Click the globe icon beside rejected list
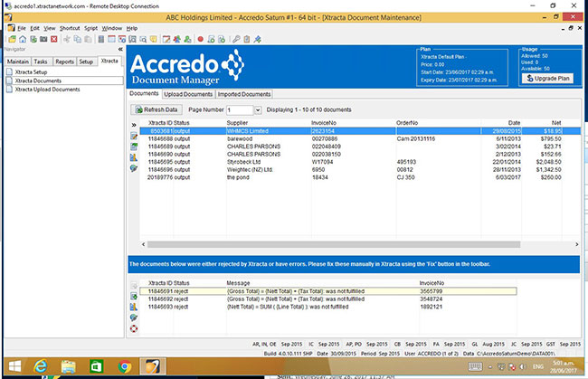 134,317
